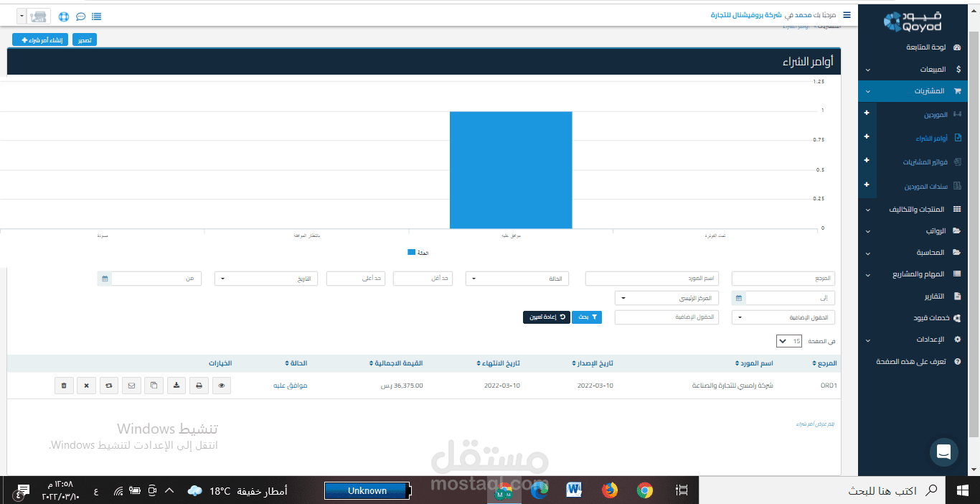Print ORD1 order using printer icon
Viewport: 980px width, 504px height.
tap(199, 386)
